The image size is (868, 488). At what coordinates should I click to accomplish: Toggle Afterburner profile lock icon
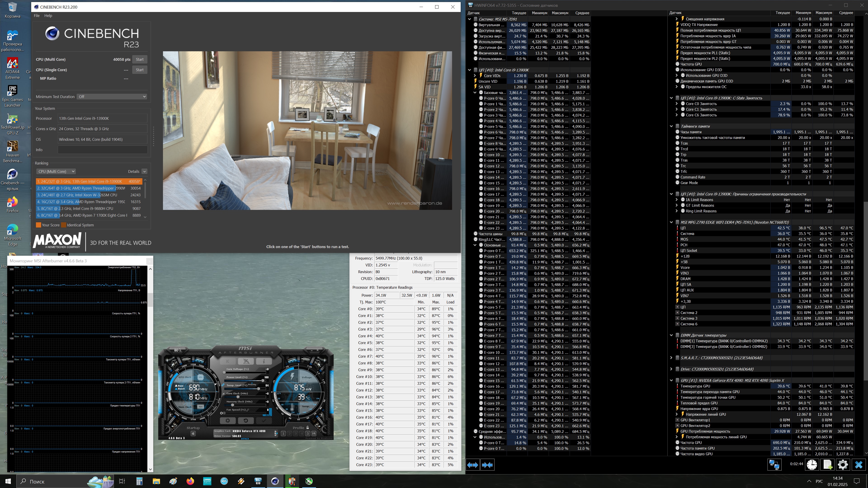308,428
